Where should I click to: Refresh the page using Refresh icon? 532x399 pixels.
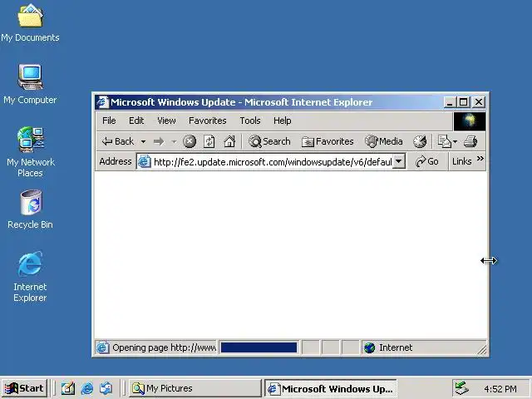click(209, 141)
